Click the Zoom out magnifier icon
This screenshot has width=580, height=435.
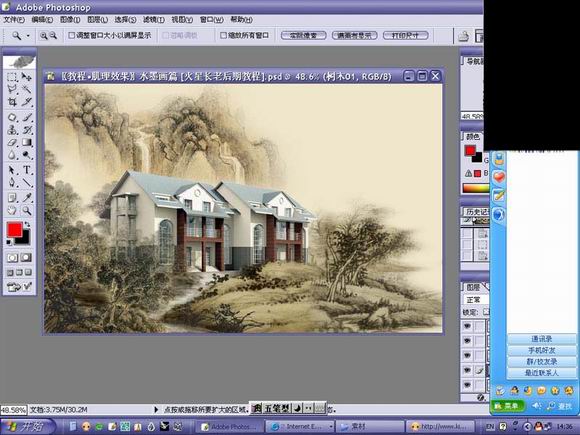click(x=53, y=36)
